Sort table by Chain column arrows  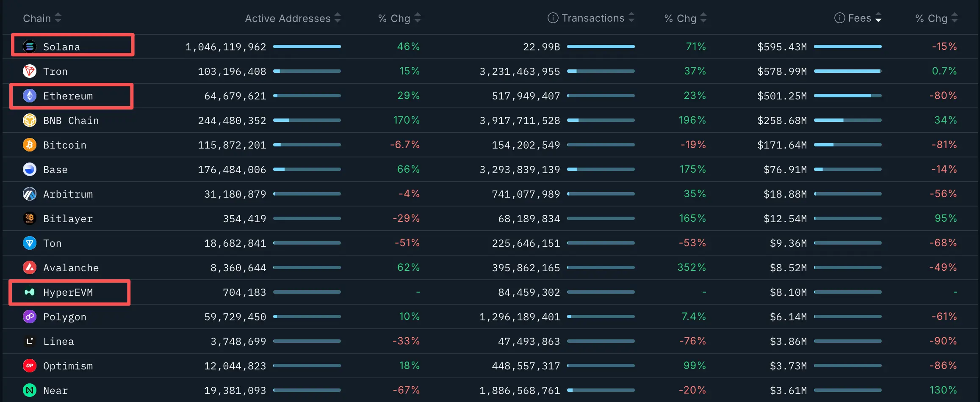click(58, 18)
